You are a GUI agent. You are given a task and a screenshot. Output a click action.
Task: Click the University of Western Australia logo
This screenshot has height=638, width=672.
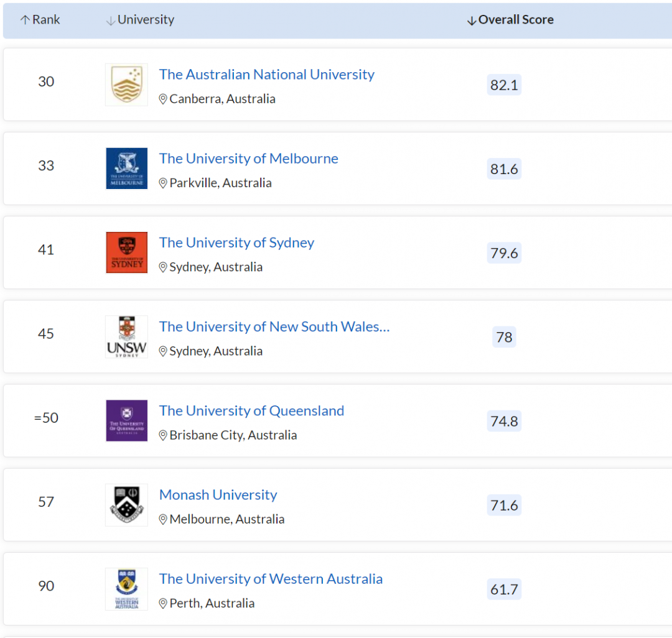pos(126,588)
